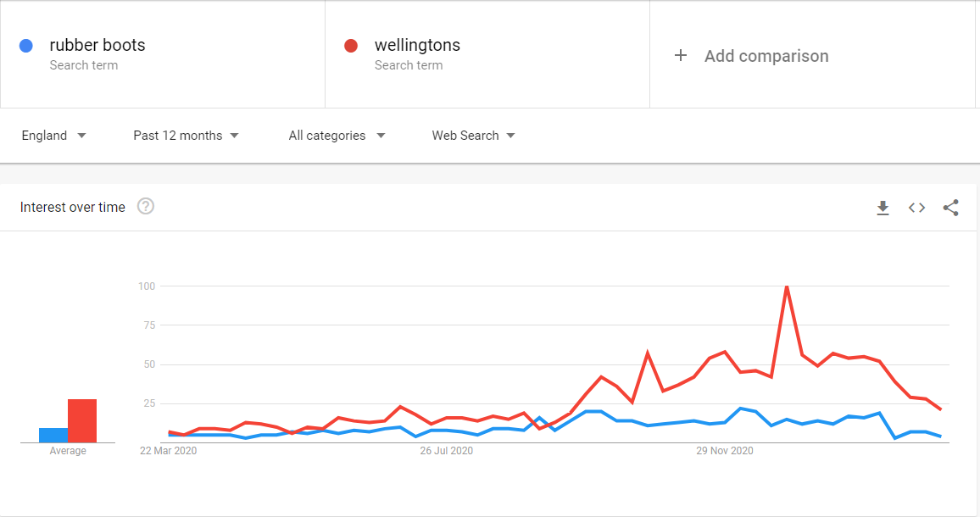
Task: Click the red wellingtons peak at 100
Action: [x=787, y=287]
